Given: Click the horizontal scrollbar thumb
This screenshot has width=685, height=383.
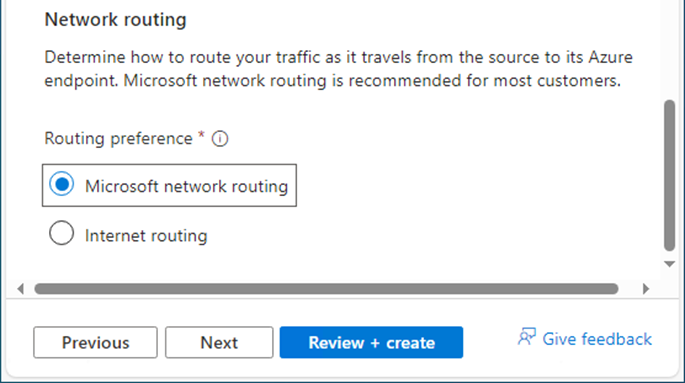Looking at the screenshot, I should (x=326, y=289).
